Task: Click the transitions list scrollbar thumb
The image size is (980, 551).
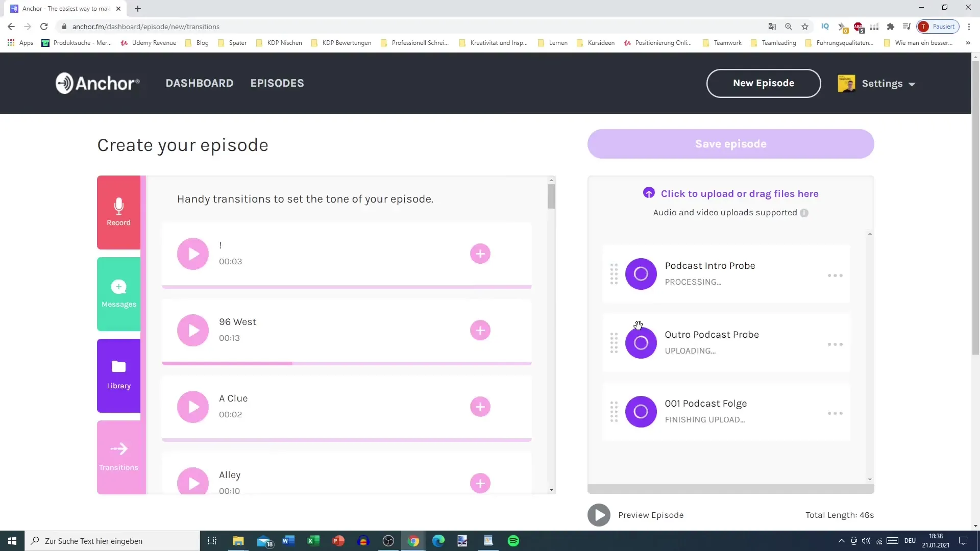Action: tap(551, 196)
